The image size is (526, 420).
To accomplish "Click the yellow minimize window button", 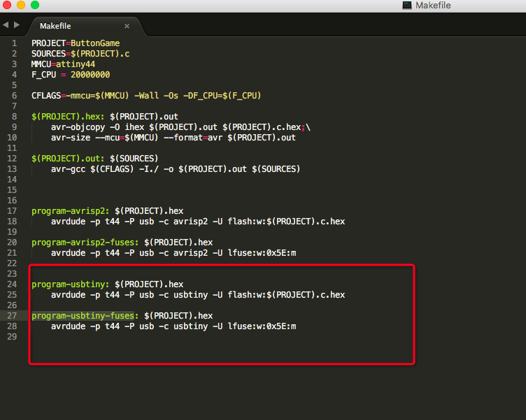I will coord(21,5).
